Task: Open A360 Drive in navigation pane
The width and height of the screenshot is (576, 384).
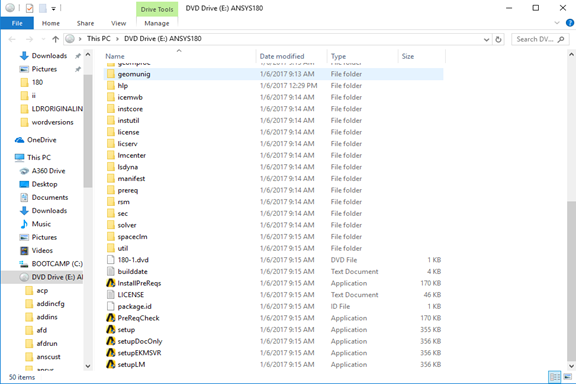Action: (42, 171)
